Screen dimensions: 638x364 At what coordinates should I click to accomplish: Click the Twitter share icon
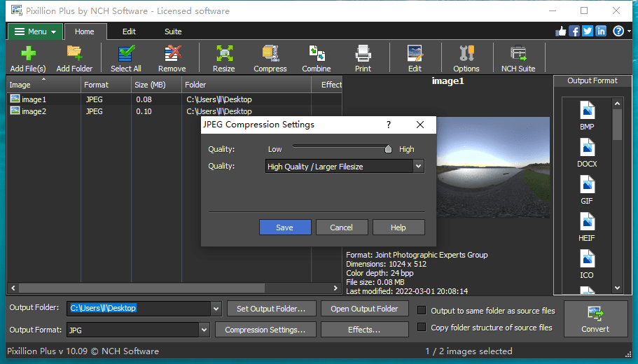[588, 31]
